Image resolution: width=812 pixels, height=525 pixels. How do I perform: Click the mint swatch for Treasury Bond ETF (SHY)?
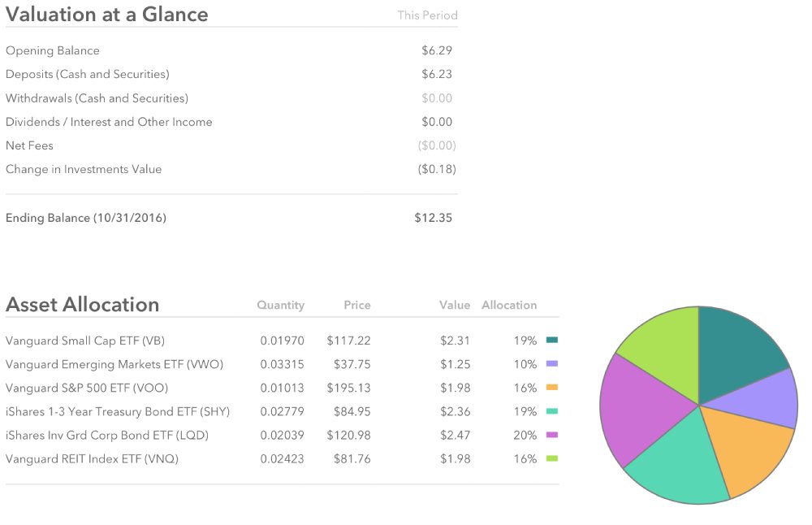pyautogui.click(x=552, y=411)
